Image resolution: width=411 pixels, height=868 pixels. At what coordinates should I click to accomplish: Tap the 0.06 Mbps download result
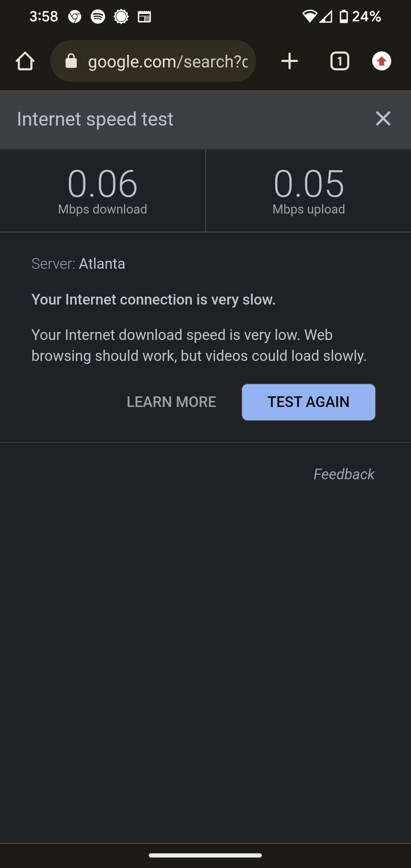coord(102,191)
